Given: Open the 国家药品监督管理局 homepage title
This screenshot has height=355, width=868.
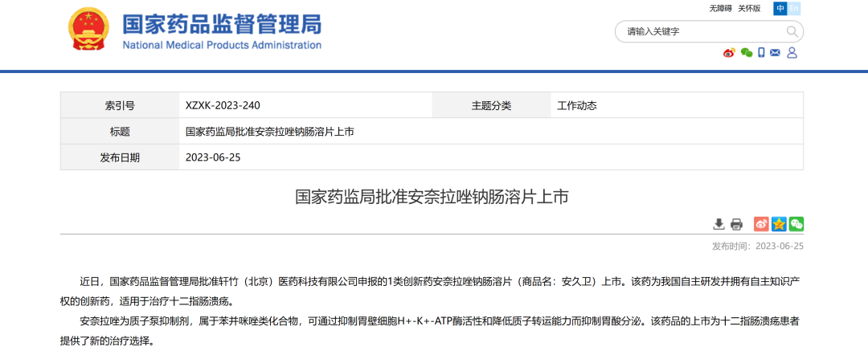Looking at the screenshot, I should tap(222, 23).
